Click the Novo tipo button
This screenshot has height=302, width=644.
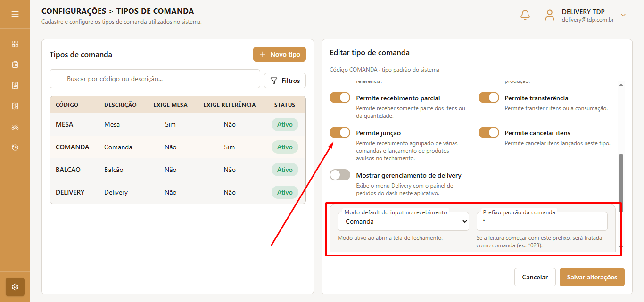280,54
